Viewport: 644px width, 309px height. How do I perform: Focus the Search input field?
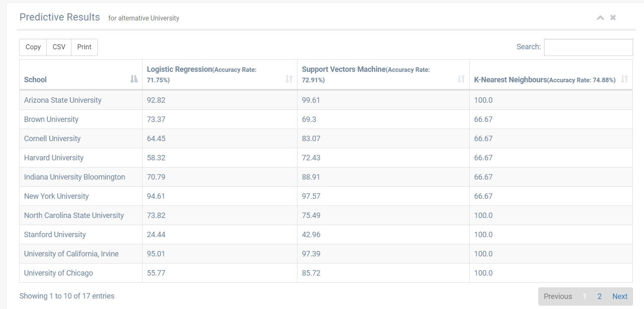588,47
